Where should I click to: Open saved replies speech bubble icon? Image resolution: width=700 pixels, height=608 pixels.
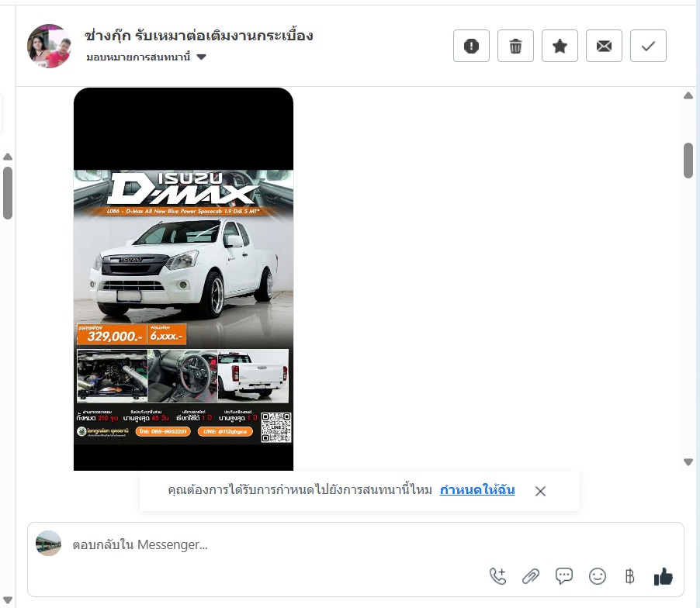coord(564,576)
